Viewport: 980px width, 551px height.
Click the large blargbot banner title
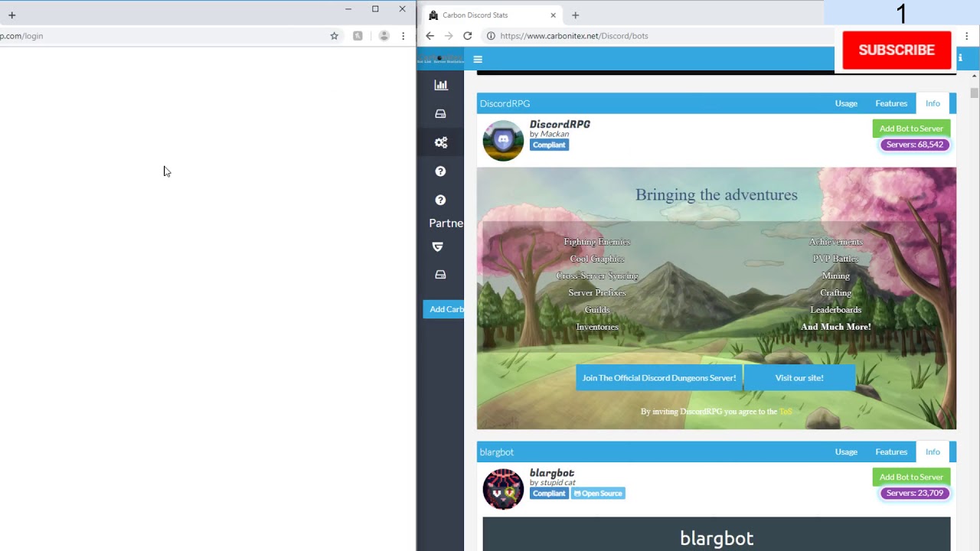(717, 539)
